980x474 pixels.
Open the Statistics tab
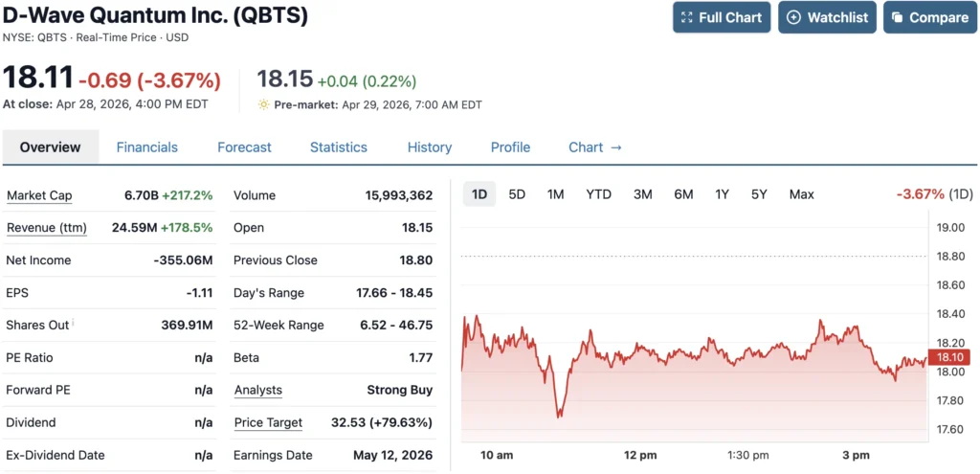point(338,147)
